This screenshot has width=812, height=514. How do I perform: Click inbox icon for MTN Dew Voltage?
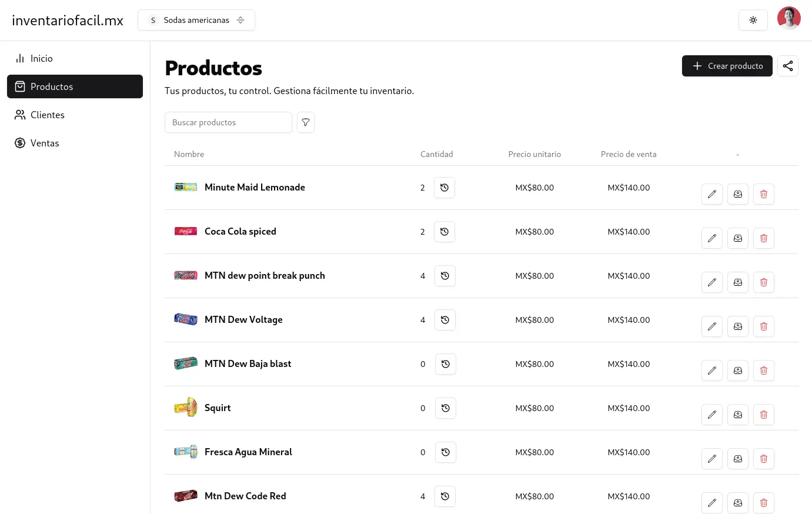coord(738,326)
